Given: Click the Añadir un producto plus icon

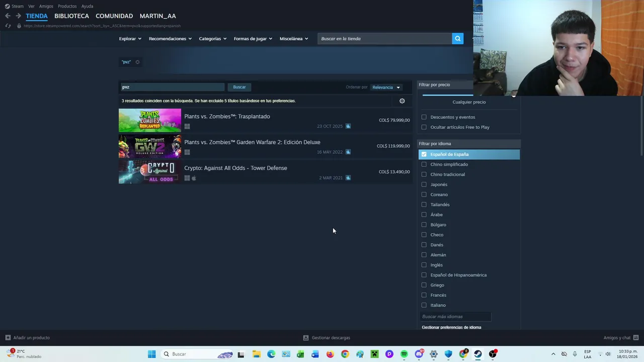Looking at the screenshot, I should [x=8, y=338].
